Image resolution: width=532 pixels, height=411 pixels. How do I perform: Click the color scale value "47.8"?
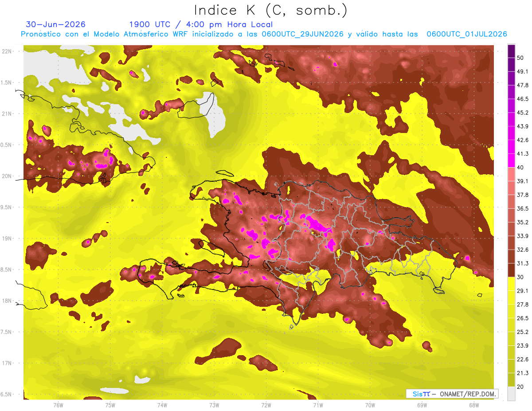[x=522, y=85]
